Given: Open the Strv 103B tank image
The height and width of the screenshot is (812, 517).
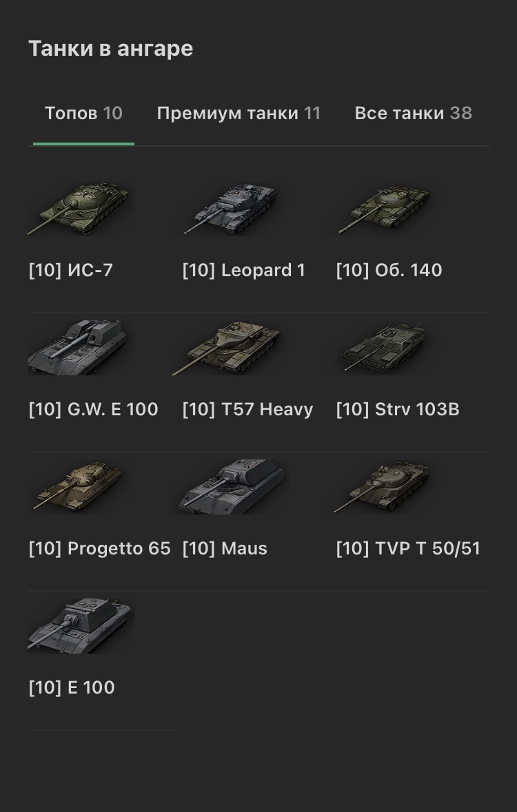Looking at the screenshot, I should point(384,347).
